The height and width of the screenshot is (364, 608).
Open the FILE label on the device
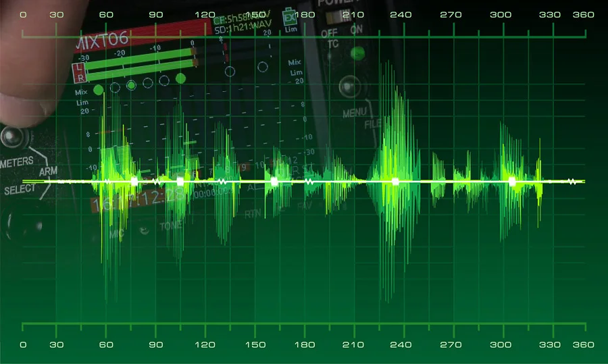coord(372,124)
